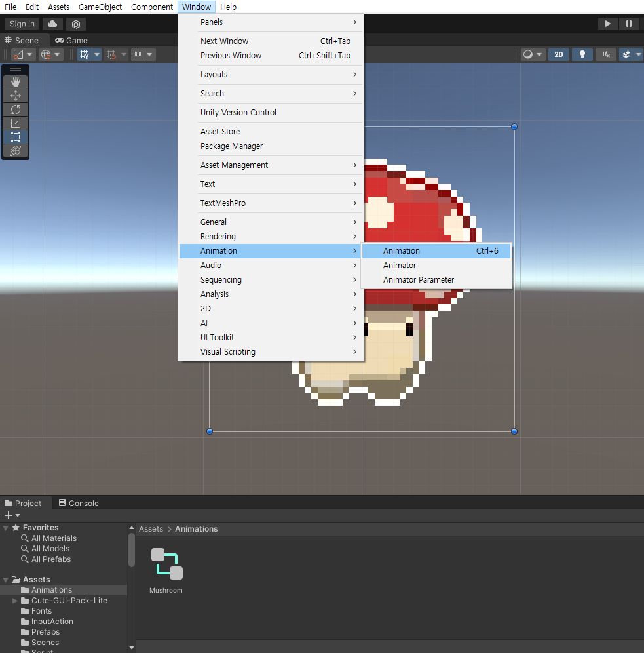Image resolution: width=644 pixels, height=653 pixels.
Task: Open the create asset plus dropdown
Action: 12,515
